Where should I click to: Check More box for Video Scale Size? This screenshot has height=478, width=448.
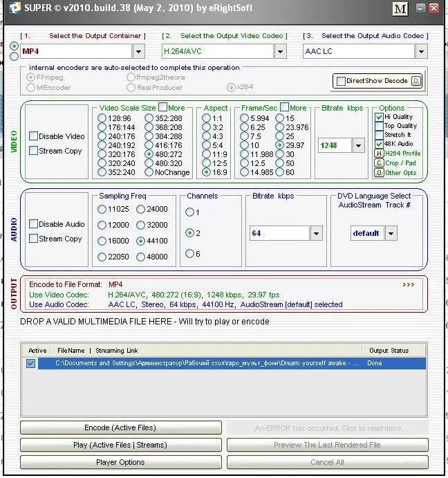tap(162, 107)
